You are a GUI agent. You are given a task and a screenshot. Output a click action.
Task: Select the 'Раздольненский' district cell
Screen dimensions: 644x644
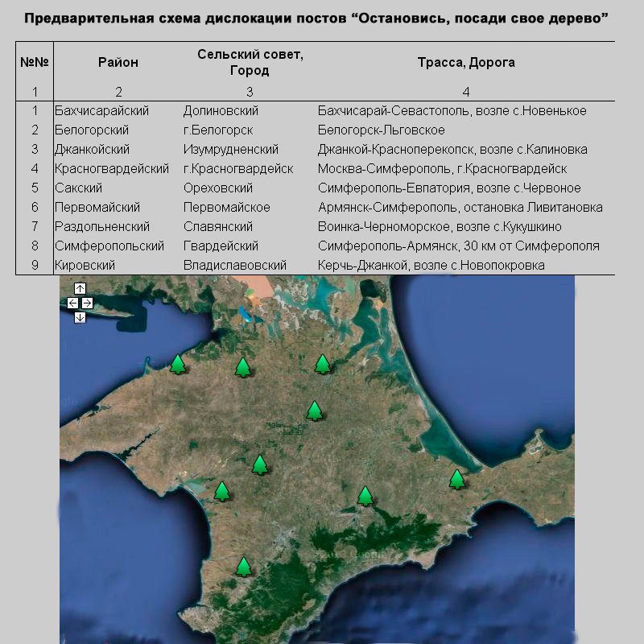click(103, 226)
